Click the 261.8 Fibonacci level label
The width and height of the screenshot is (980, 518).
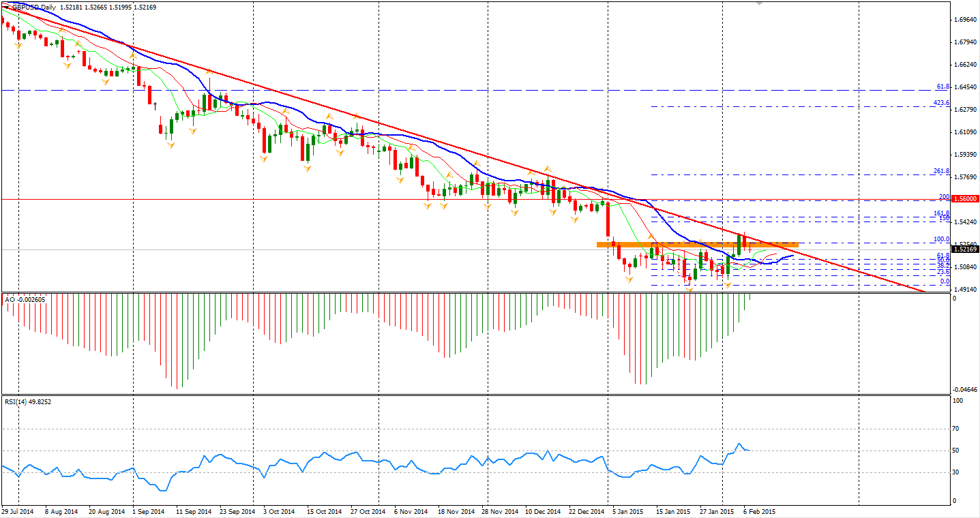pos(941,171)
